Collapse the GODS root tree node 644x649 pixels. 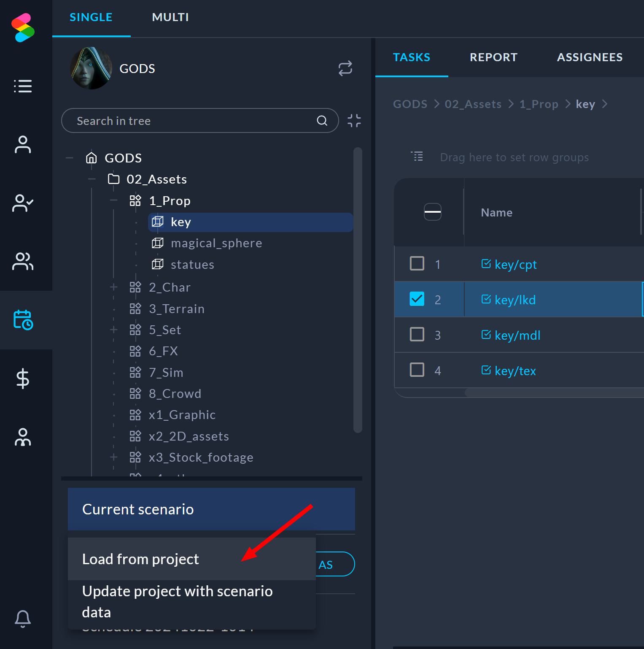click(70, 158)
